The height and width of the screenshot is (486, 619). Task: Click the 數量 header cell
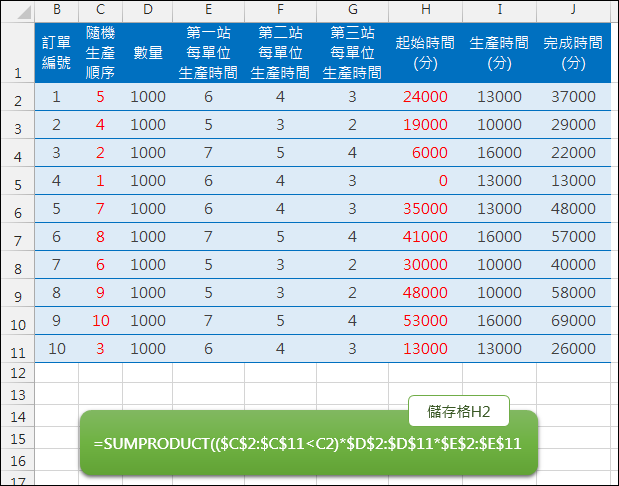pos(148,53)
